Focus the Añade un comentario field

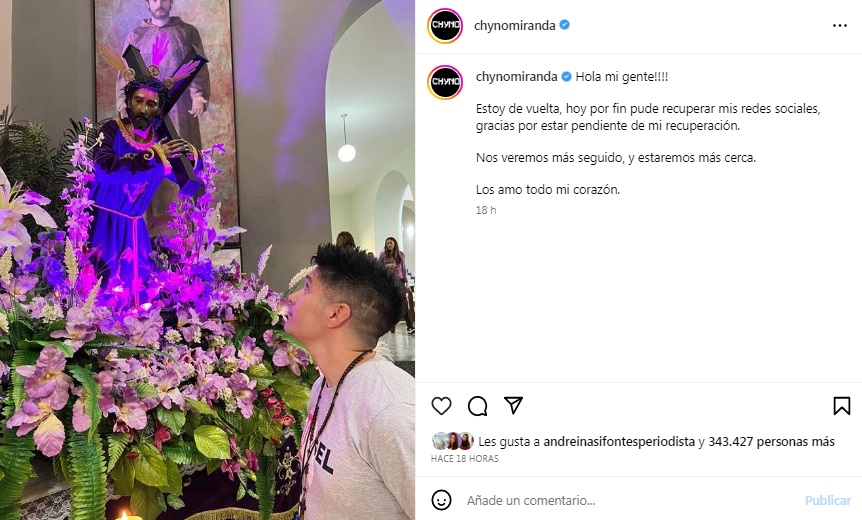(x=631, y=500)
